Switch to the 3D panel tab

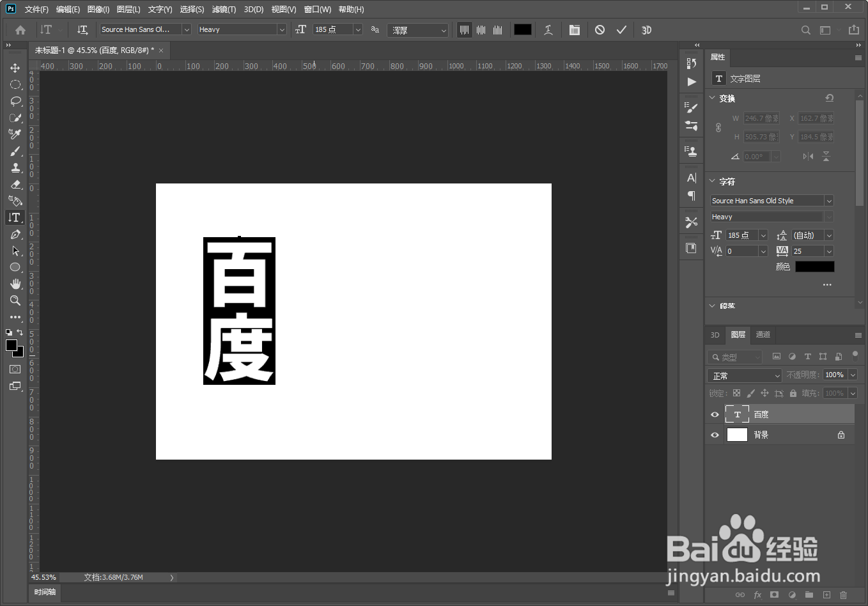point(715,334)
